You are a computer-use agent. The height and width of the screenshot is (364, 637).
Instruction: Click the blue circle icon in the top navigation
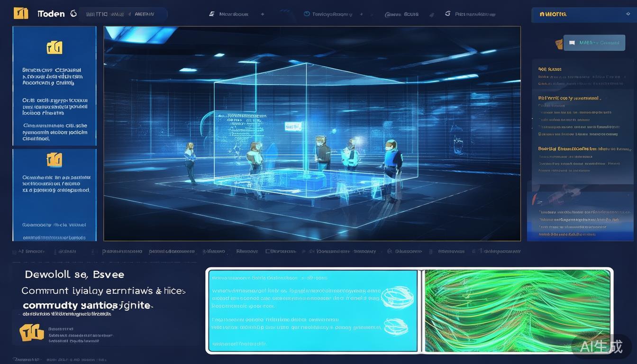pos(306,14)
